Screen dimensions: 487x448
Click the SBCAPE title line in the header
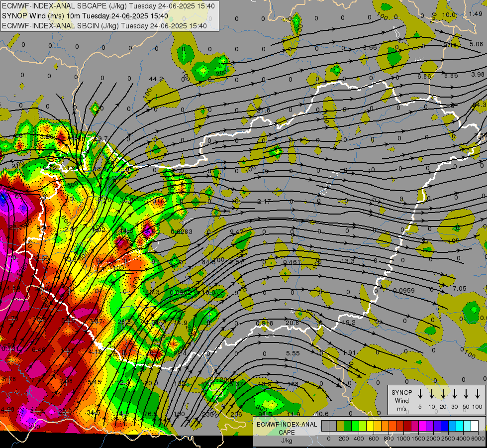(x=108, y=6)
